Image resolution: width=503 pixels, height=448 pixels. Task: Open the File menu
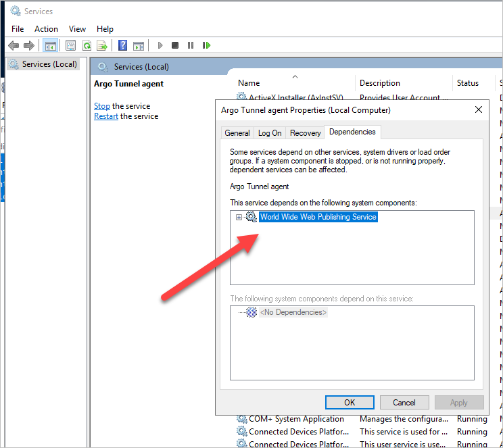click(x=18, y=29)
